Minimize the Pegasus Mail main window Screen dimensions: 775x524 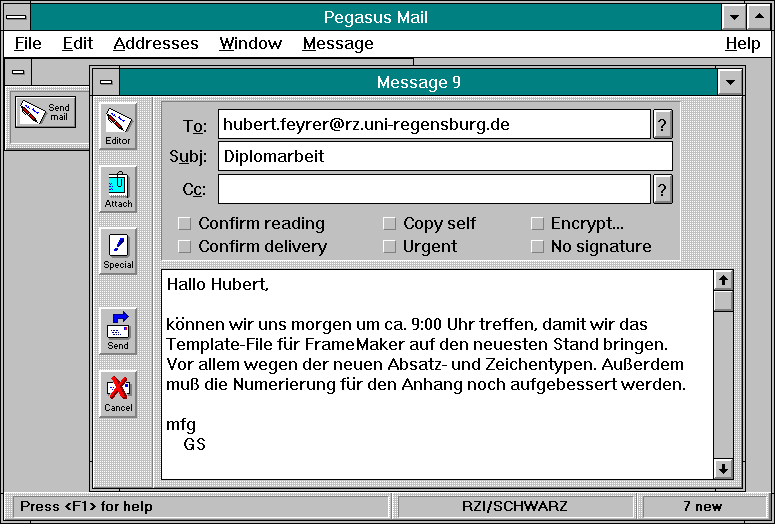[734, 17]
